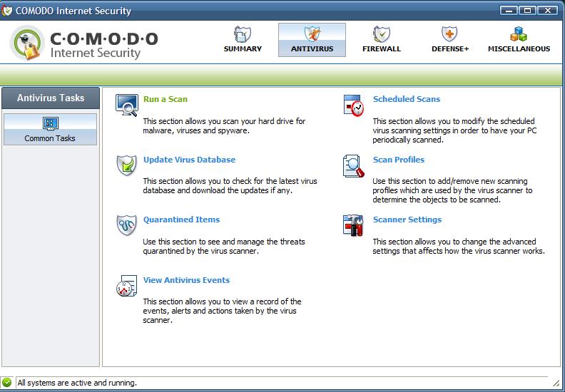The image size is (565, 392).
Task: Select the Antivirus shield icon
Action: click(312, 33)
